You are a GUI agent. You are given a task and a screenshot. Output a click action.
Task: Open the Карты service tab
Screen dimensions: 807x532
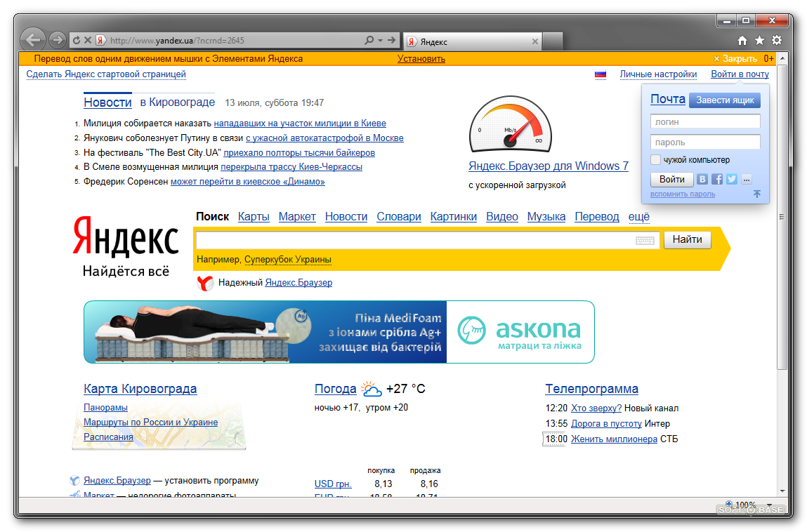coord(254,217)
